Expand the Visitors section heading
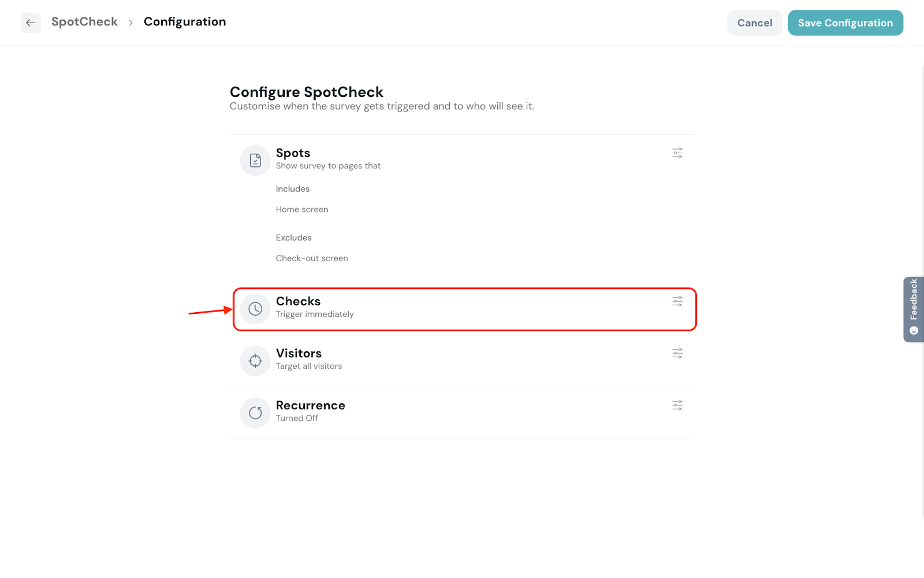 [x=299, y=353]
